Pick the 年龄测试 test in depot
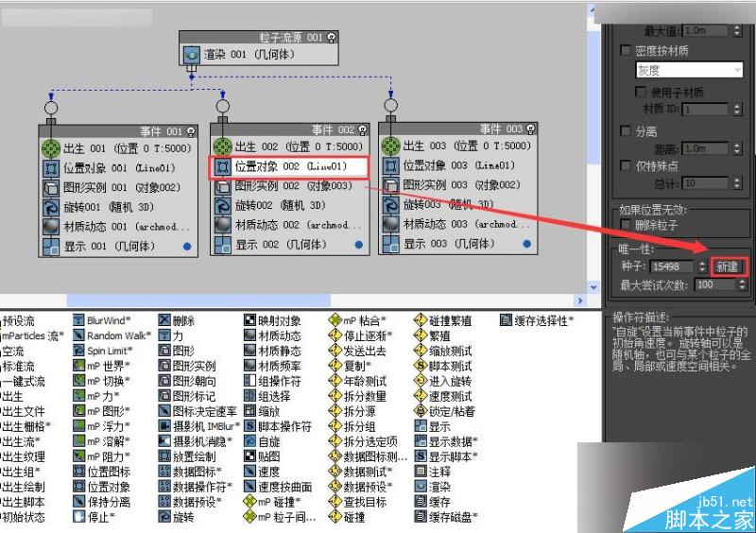Screen dimensions: 756x533 point(357,381)
